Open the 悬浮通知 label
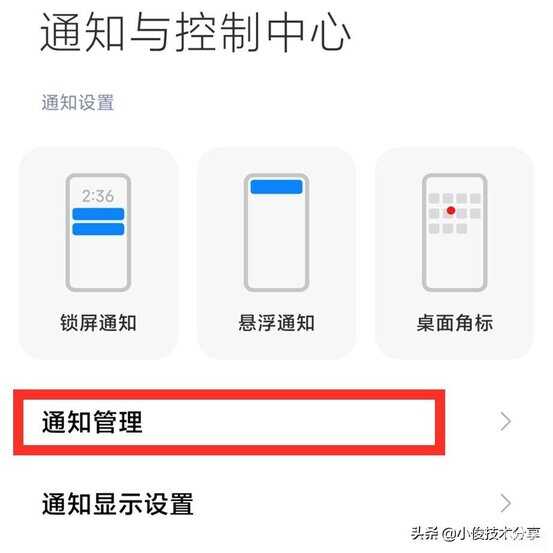Viewport: 553px width, 553px height. pyautogui.click(x=276, y=322)
